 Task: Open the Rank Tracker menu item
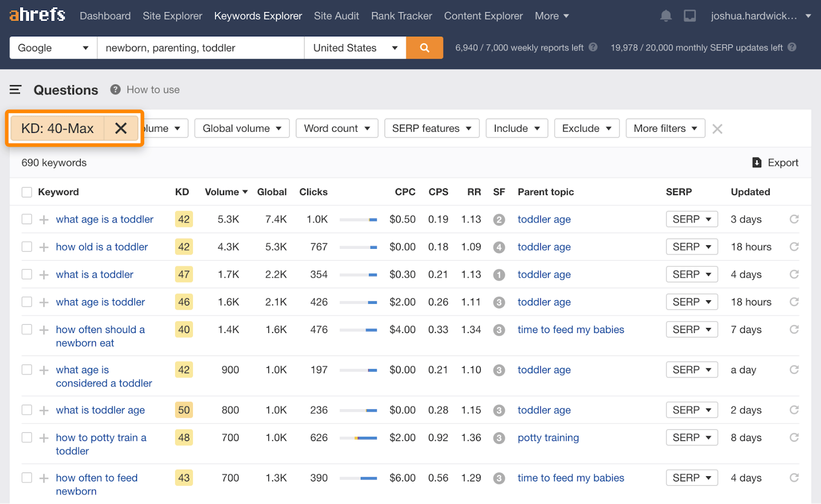click(401, 16)
